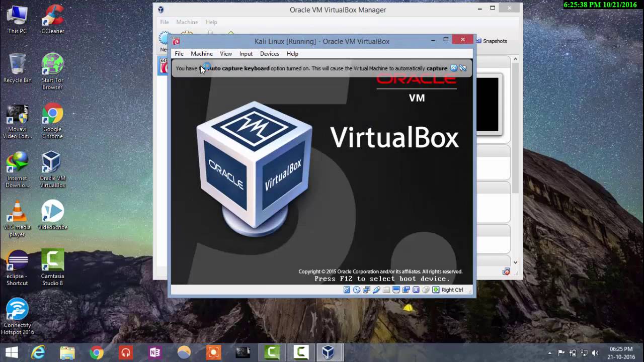Dismiss the auto capture keyboard notification
644x362 pixels.
pos(453,68)
